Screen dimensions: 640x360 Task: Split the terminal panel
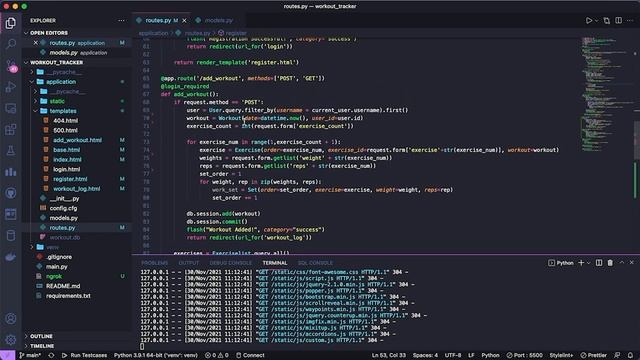tap(599, 263)
